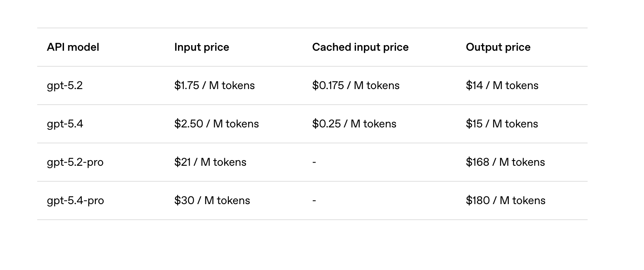This screenshot has width=644, height=270.
Task: Click the $30 / M tokens cell
Action: (212, 201)
